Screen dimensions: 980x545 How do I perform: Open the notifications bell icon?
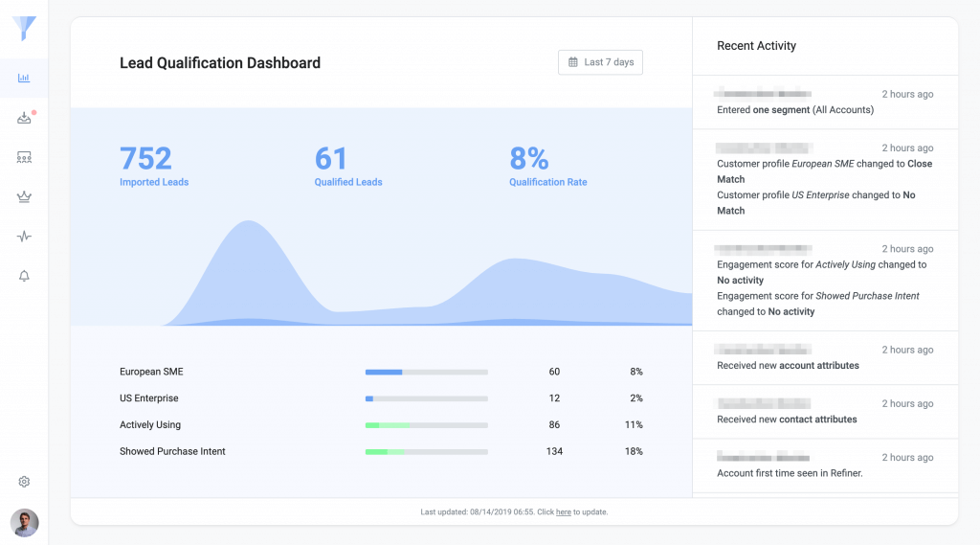pos(24,276)
